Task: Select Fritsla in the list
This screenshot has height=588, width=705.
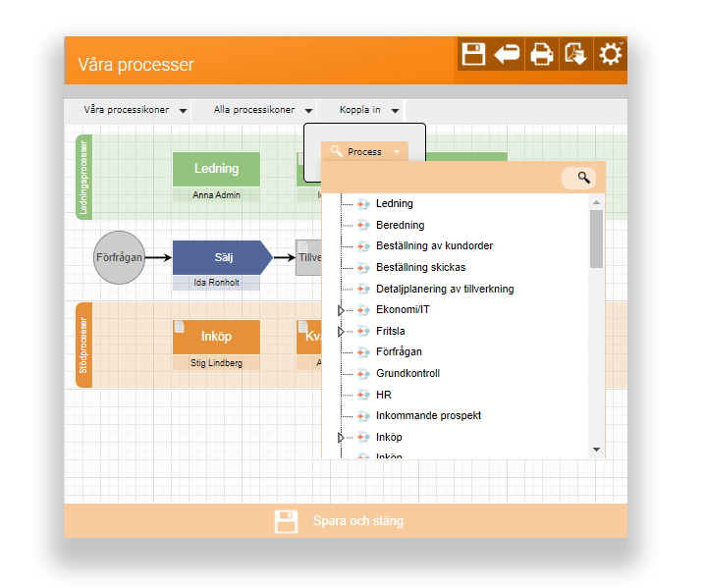Action: click(x=390, y=332)
